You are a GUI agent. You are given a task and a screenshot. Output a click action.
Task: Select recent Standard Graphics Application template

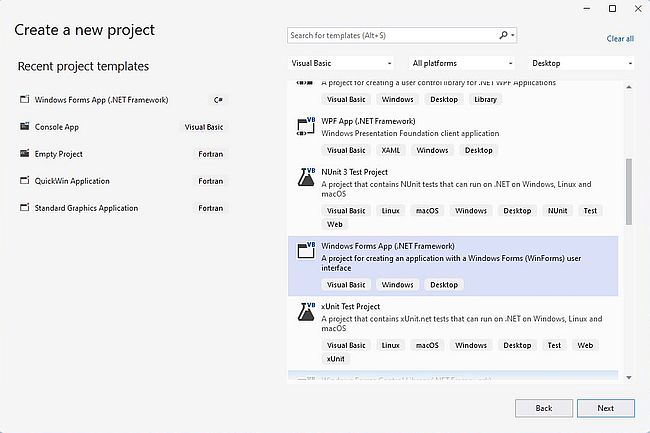(x=124, y=208)
